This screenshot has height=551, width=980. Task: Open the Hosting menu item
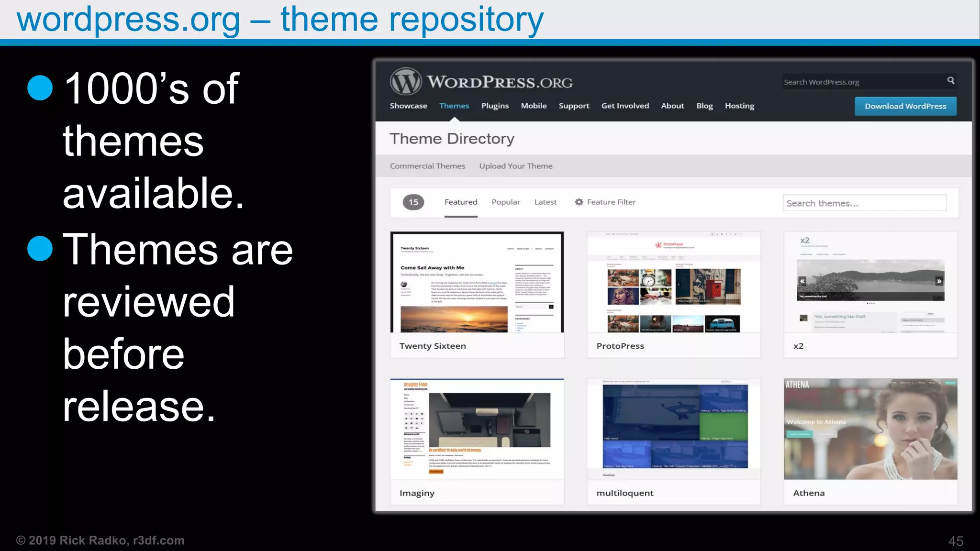739,106
